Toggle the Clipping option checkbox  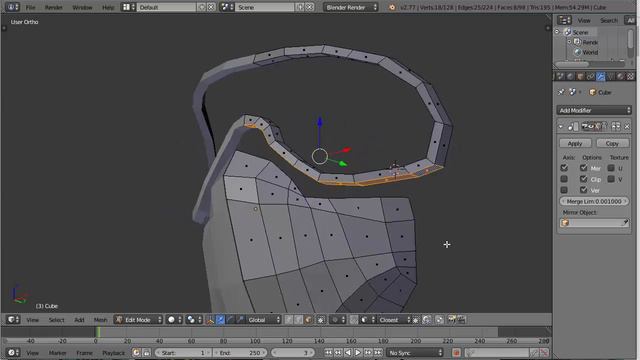583,179
